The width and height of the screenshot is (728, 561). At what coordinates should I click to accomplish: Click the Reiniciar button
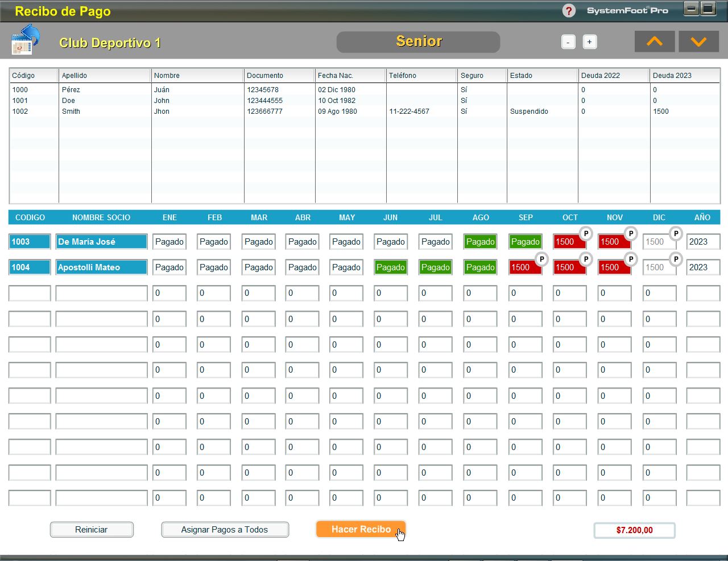pyautogui.click(x=92, y=530)
